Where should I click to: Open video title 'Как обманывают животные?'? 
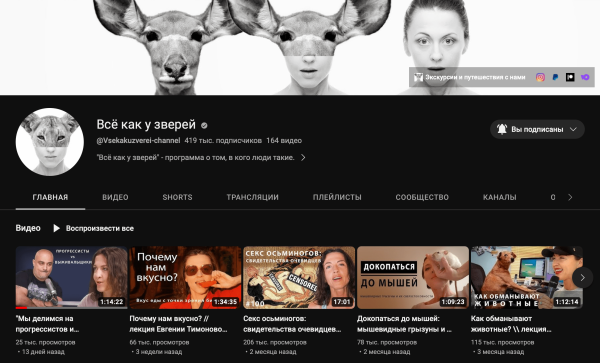[511, 324]
